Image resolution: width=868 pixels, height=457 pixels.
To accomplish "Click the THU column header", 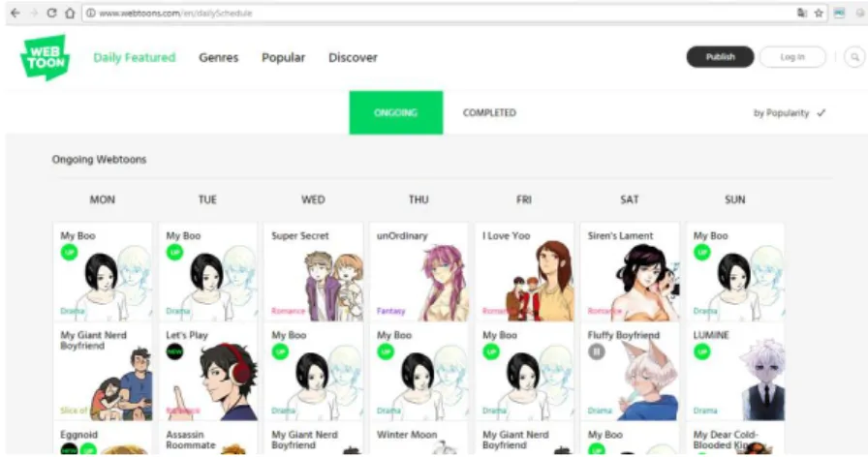I will [x=419, y=199].
